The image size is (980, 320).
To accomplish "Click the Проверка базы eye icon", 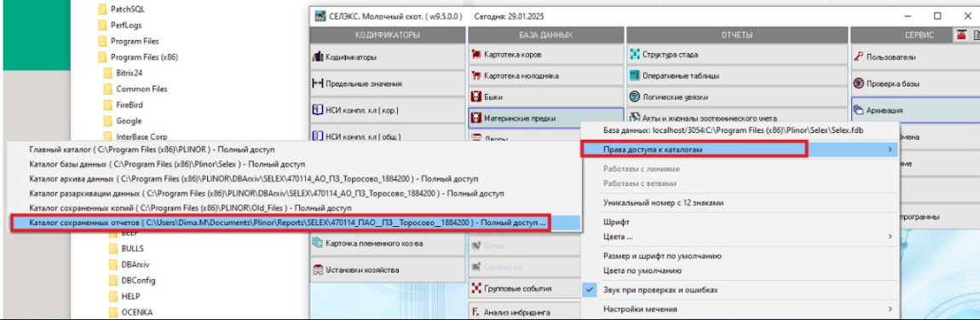I will (x=859, y=84).
